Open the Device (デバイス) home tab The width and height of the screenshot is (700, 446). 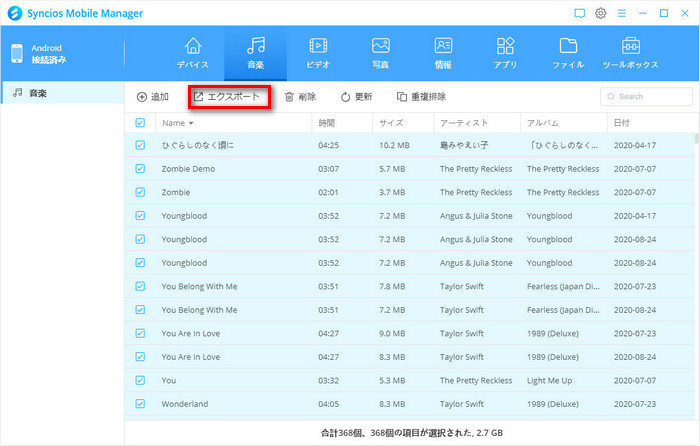[x=193, y=53]
